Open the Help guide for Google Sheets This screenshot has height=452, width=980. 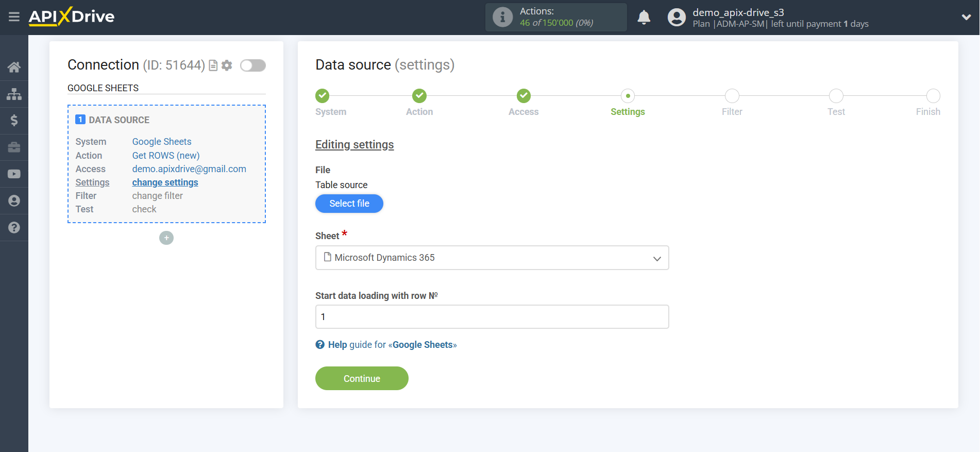click(x=392, y=345)
